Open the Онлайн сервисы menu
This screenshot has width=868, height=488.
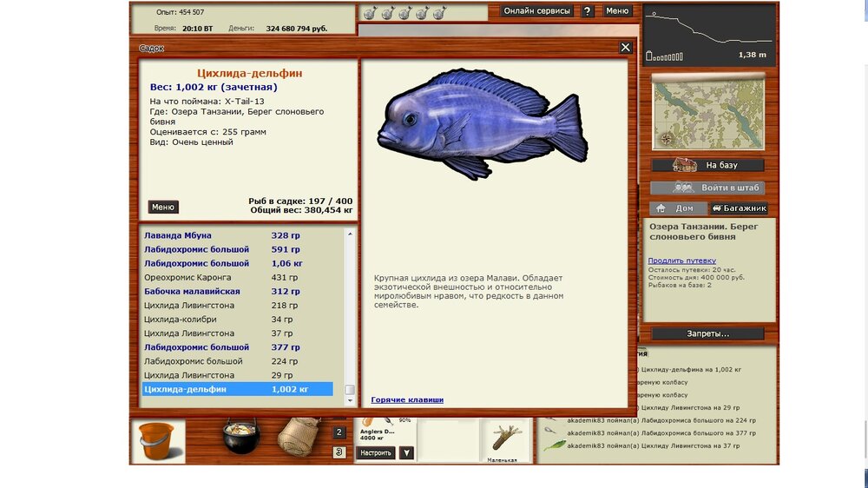tap(537, 11)
